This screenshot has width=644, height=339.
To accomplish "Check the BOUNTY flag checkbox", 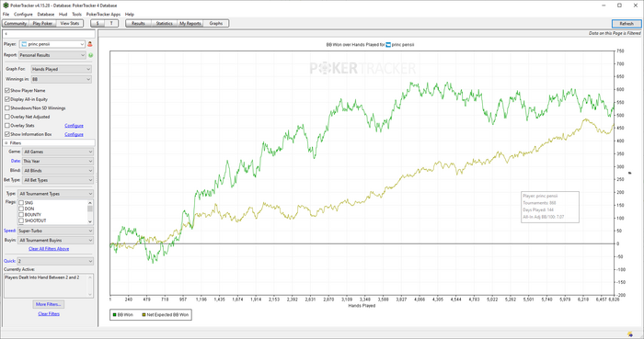I will 21,215.
